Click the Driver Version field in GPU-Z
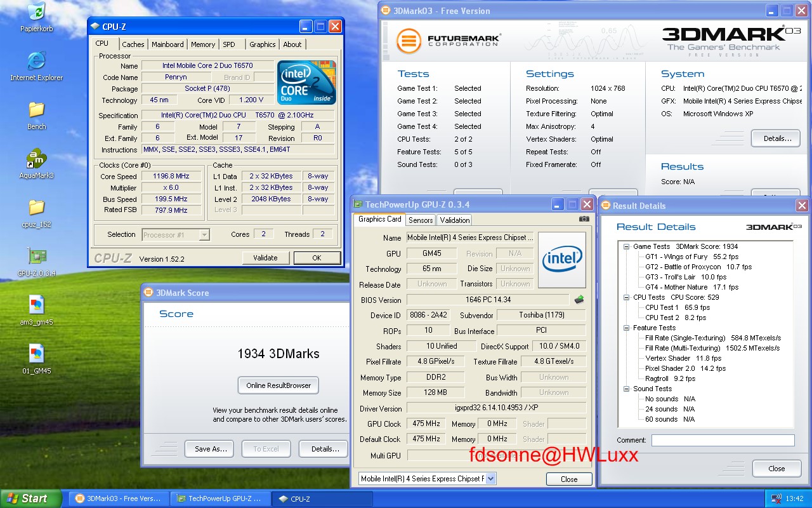 point(496,409)
